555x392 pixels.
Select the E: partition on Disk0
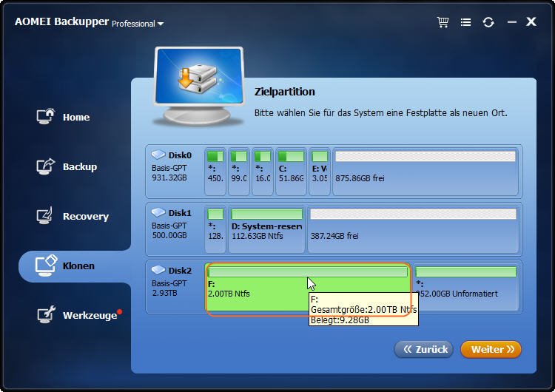320,172
